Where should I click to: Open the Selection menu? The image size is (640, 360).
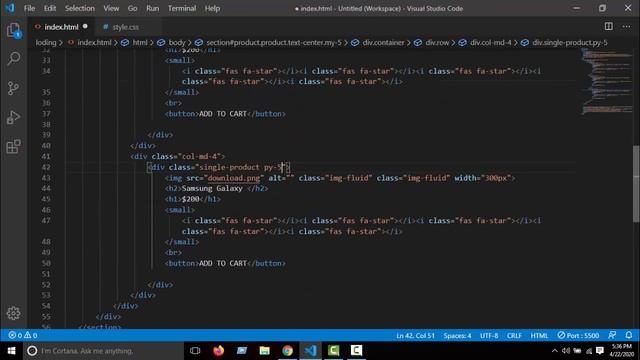[x=80, y=8]
